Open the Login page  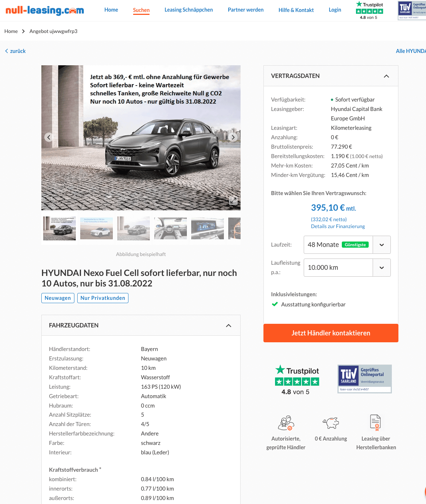[x=335, y=10]
